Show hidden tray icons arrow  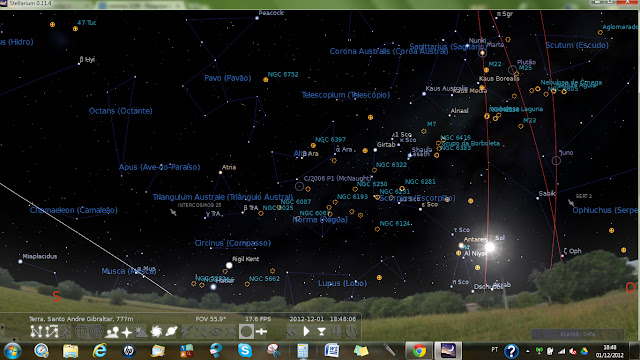coord(528,351)
